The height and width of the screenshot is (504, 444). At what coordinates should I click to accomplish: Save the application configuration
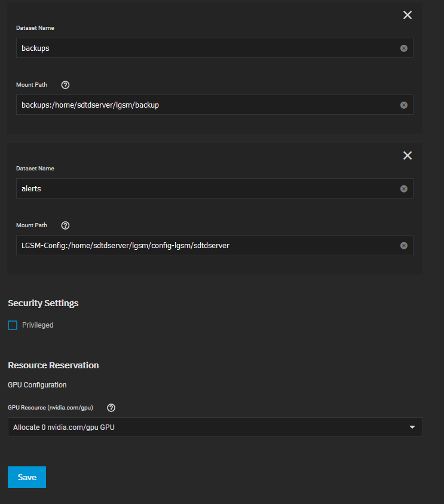point(27,477)
